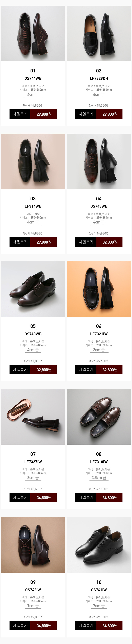The image size is (132, 644).
Task: Open the OS744WB brogue shoe photo
Action: click(x=33, y=33)
